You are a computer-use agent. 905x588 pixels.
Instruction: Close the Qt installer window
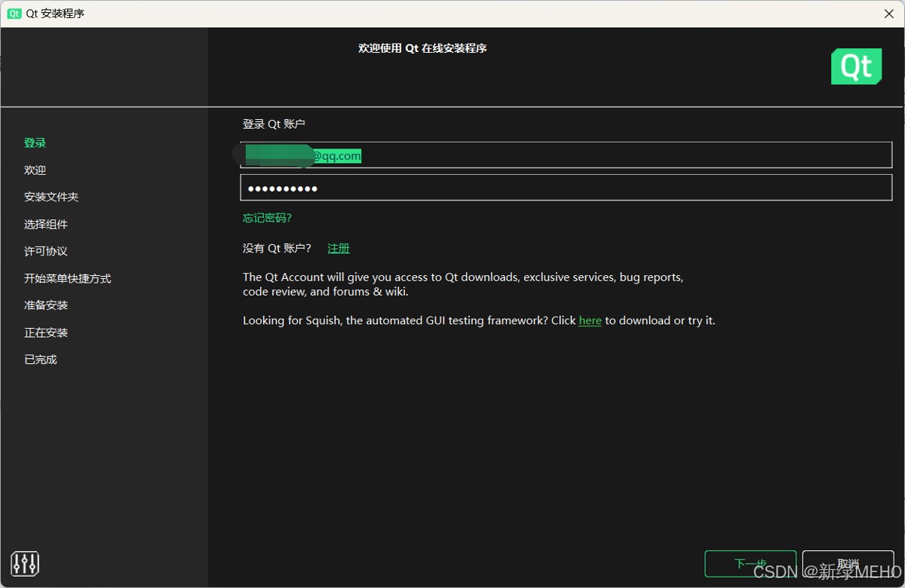click(889, 14)
